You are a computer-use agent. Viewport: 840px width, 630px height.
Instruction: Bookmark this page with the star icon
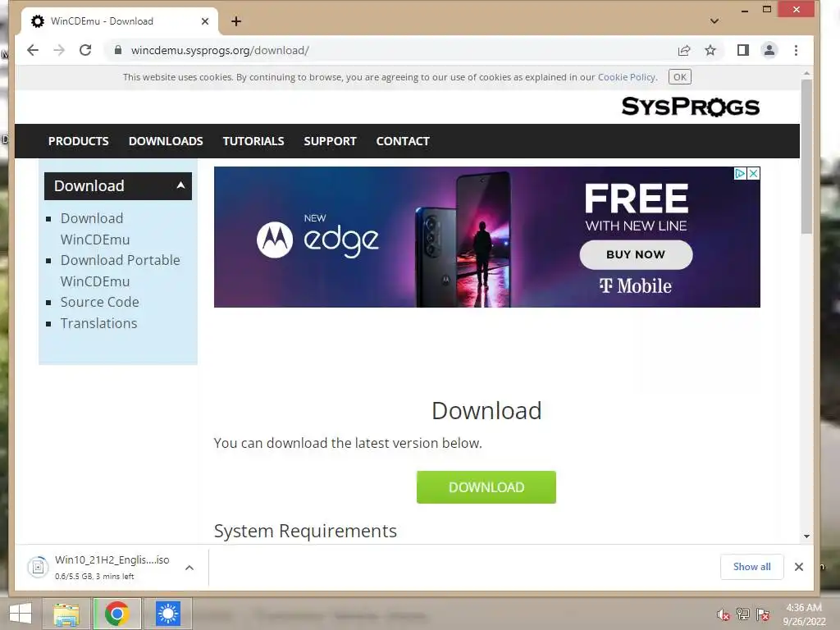point(710,50)
